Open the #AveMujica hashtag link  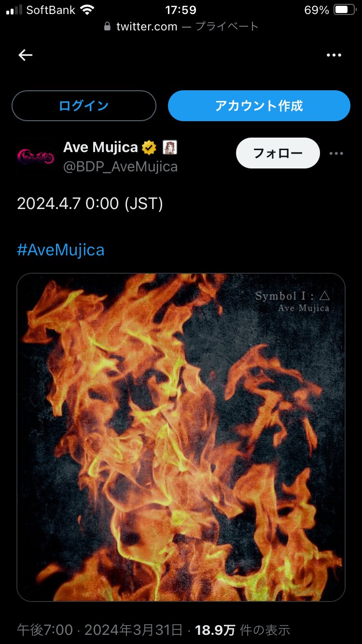[x=61, y=250]
